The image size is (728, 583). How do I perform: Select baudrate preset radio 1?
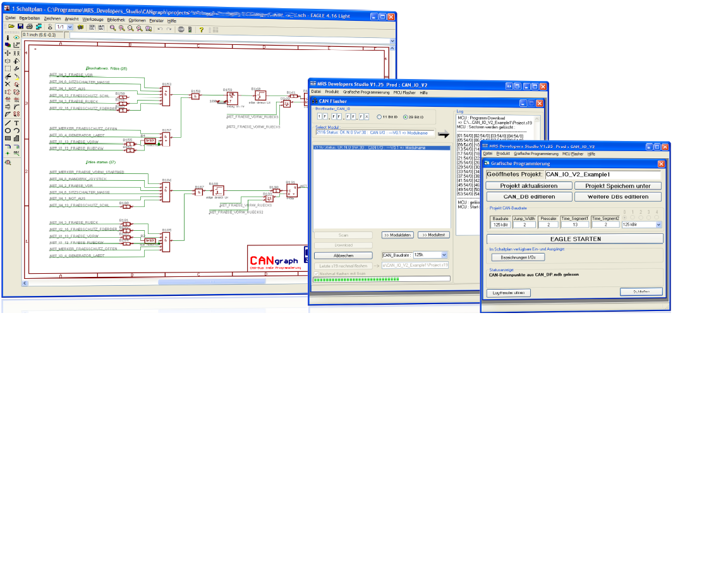click(x=633, y=217)
